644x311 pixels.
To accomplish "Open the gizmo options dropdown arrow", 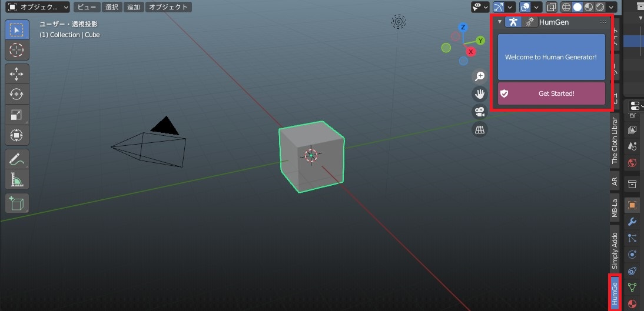I will tap(510, 7).
